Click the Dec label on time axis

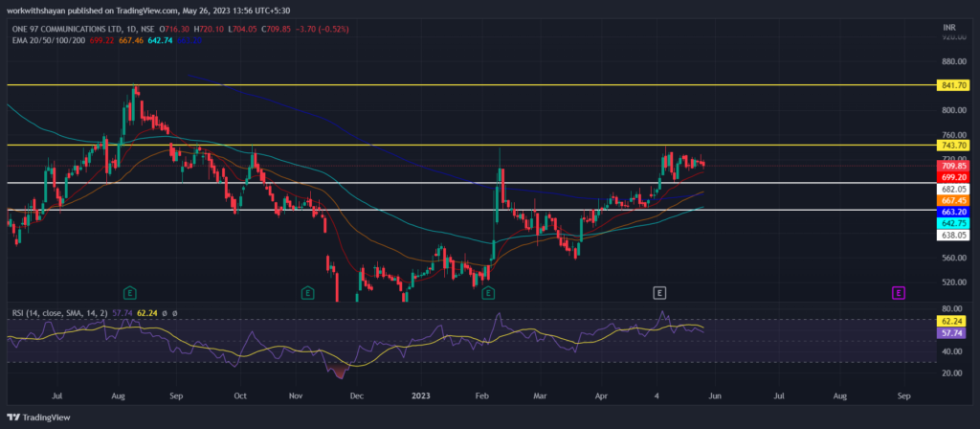tap(356, 394)
